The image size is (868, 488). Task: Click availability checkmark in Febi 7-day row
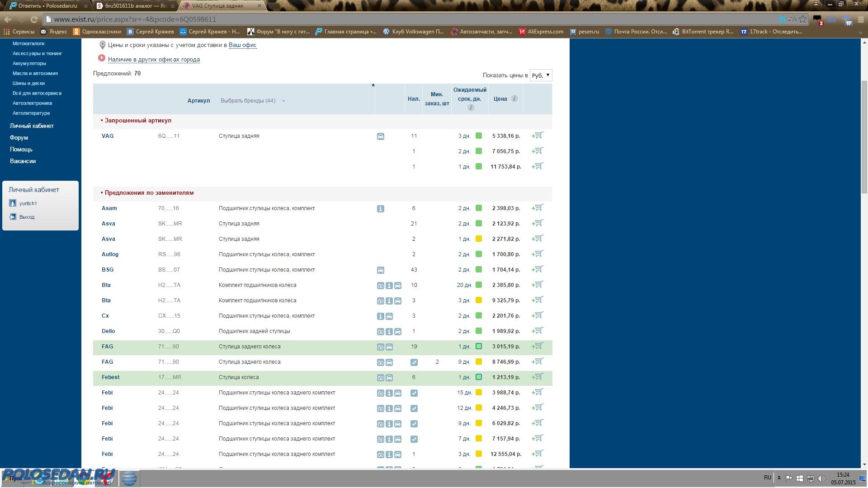point(414,439)
